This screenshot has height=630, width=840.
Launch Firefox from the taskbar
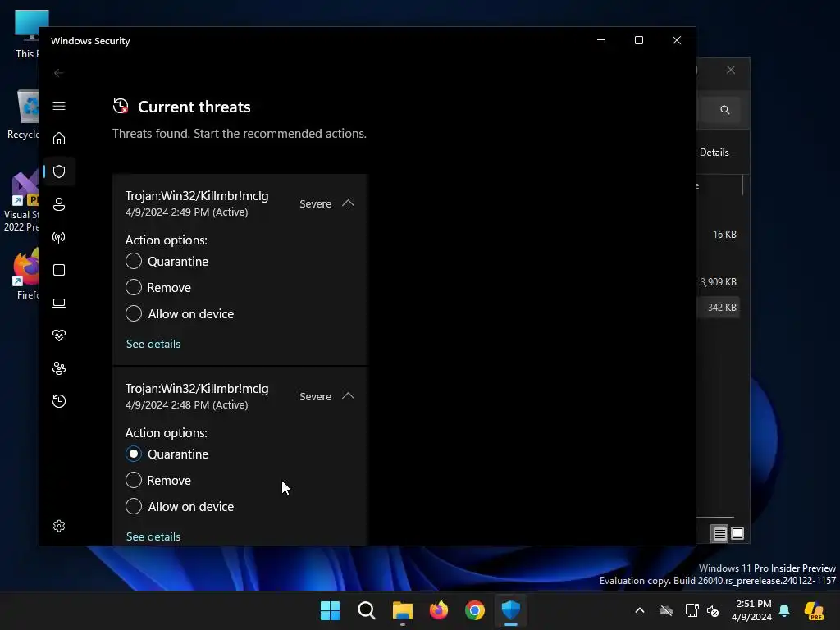[x=439, y=610]
